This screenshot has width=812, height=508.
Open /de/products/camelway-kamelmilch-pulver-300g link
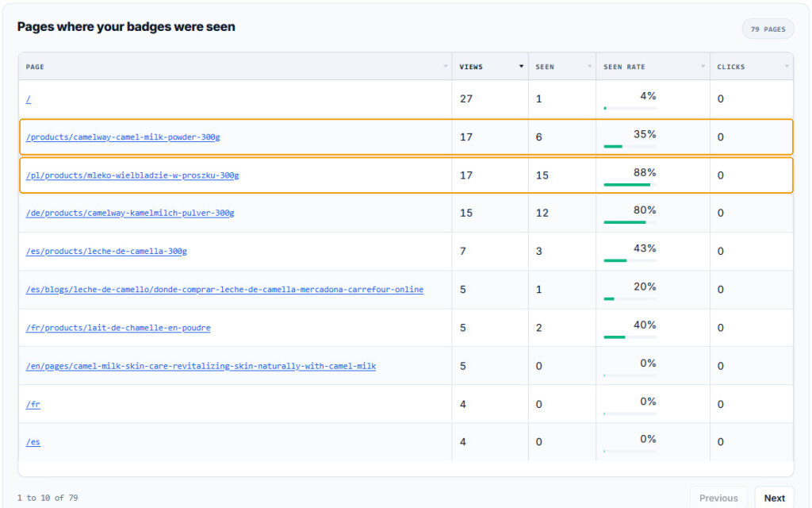[130, 213]
